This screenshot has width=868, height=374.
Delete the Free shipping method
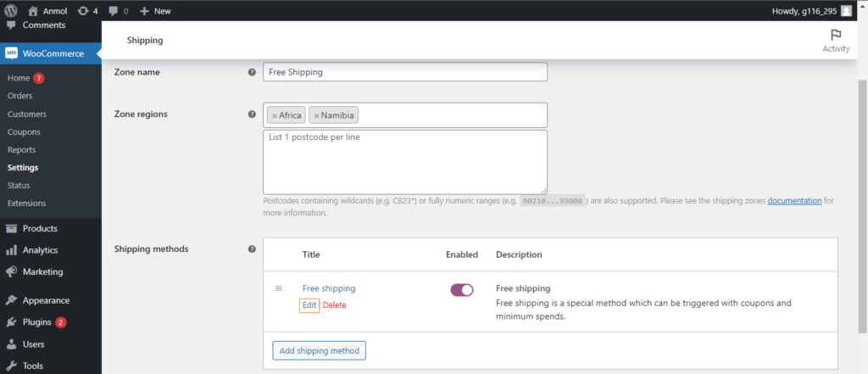(x=334, y=305)
